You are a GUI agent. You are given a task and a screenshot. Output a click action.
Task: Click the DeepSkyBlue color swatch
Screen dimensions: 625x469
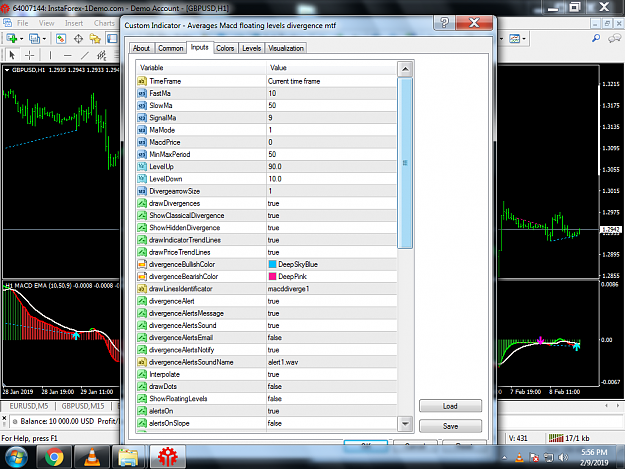[x=273, y=264]
